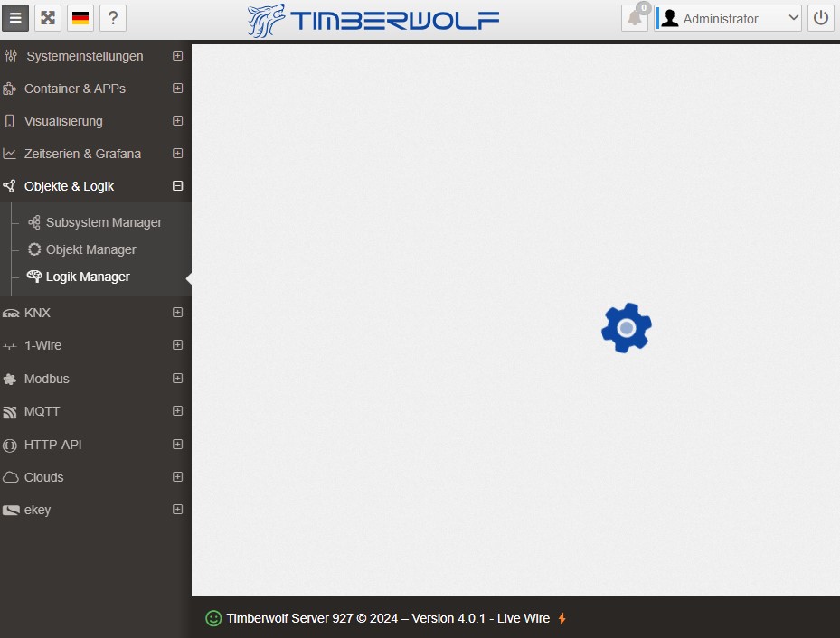
Task: Toggle fullscreen with the expand arrows icon
Action: [48, 18]
